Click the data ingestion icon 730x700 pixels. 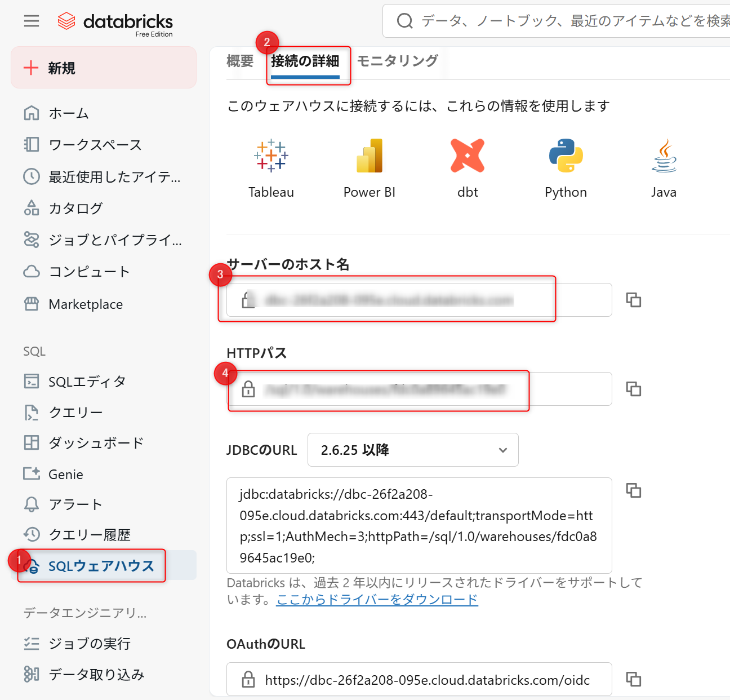tap(32, 674)
